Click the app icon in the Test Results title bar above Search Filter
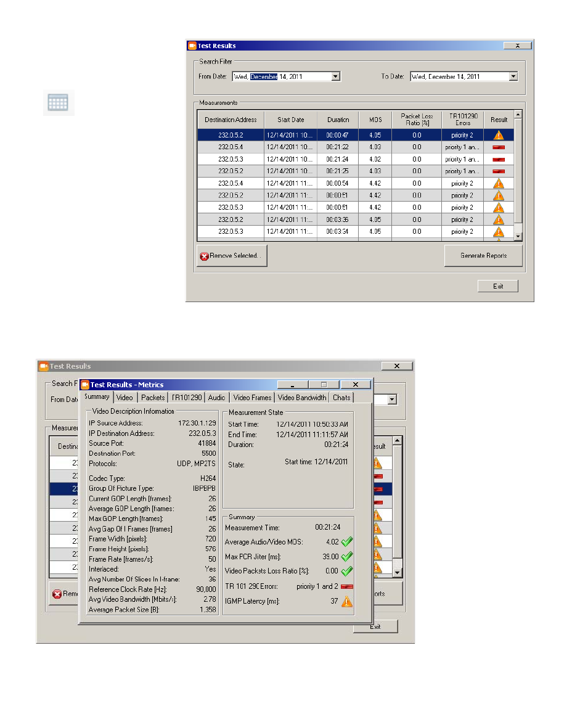Screen dimensions: 588x714 point(192,46)
